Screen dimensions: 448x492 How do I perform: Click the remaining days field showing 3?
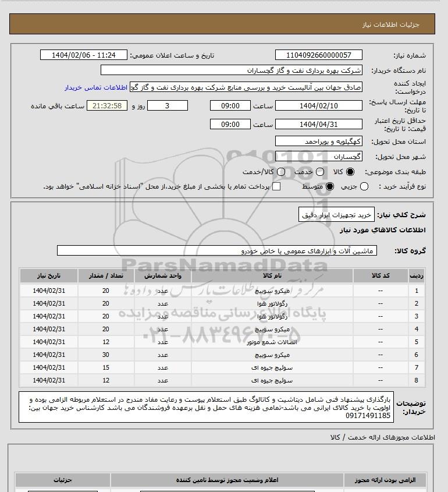pos(168,106)
